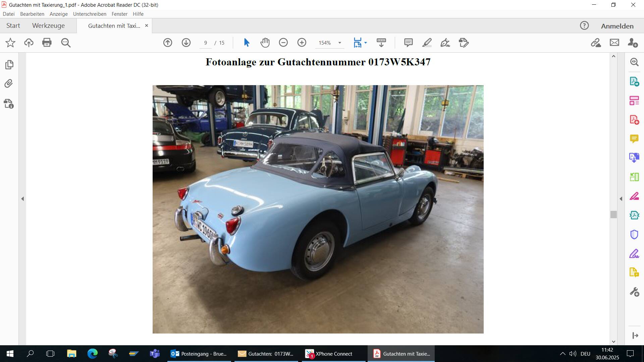Open the zoom level 154% dropdown
The width and height of the screenshot is (644, 362).
[x=339, y=43]
